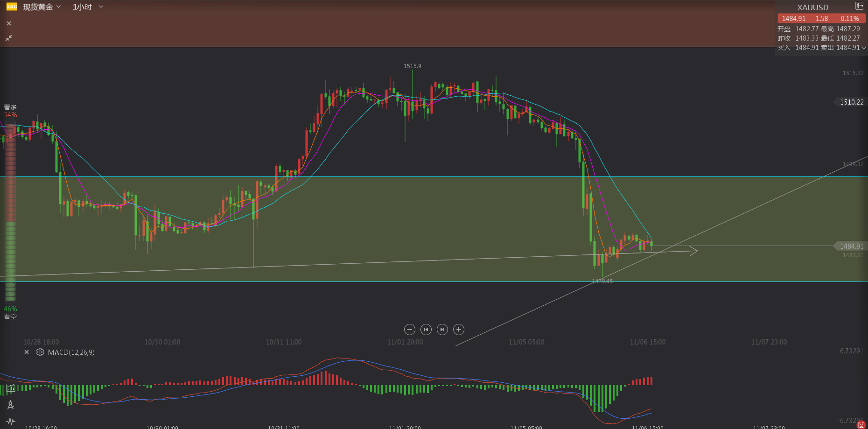Jump to previous bars with skip-back button
This screenshot has width=868, height=429.
pyautogui.click(x=426, y=330)
